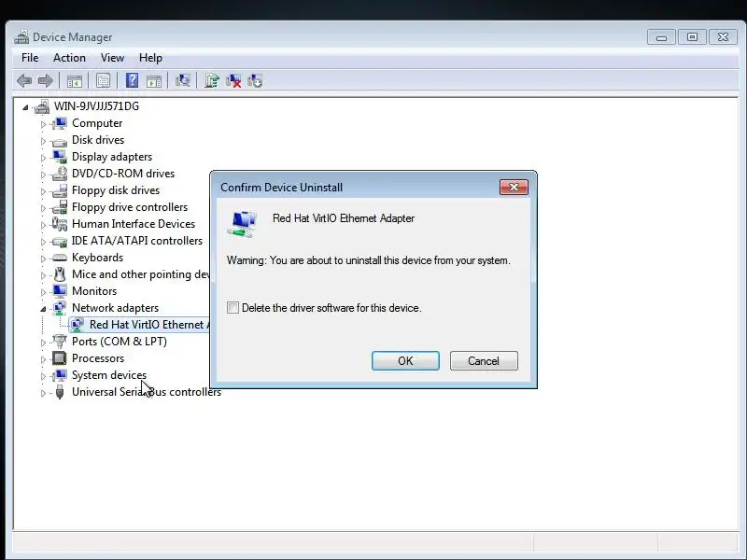Image resolution: width=747 pixels, height=560 pixels.
Task: Click the Mice and pointing devices icon
Action: (60, 274)
